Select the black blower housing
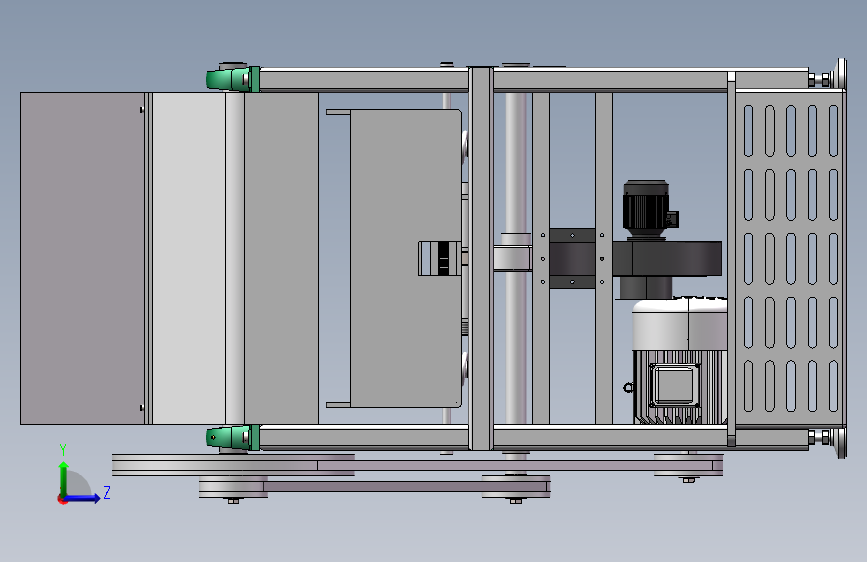The height and width of the screenshot is (562, 867). click(x=667, y=259)
